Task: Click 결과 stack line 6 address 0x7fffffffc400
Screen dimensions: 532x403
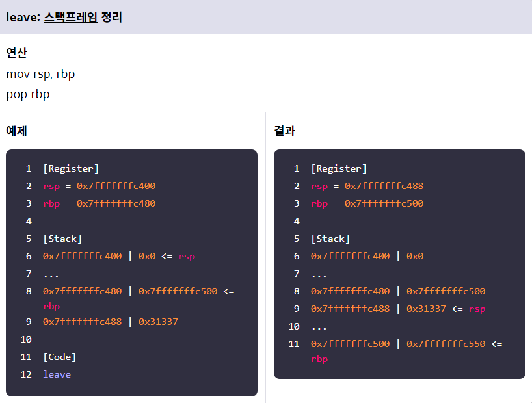Action: pos(350,256)
